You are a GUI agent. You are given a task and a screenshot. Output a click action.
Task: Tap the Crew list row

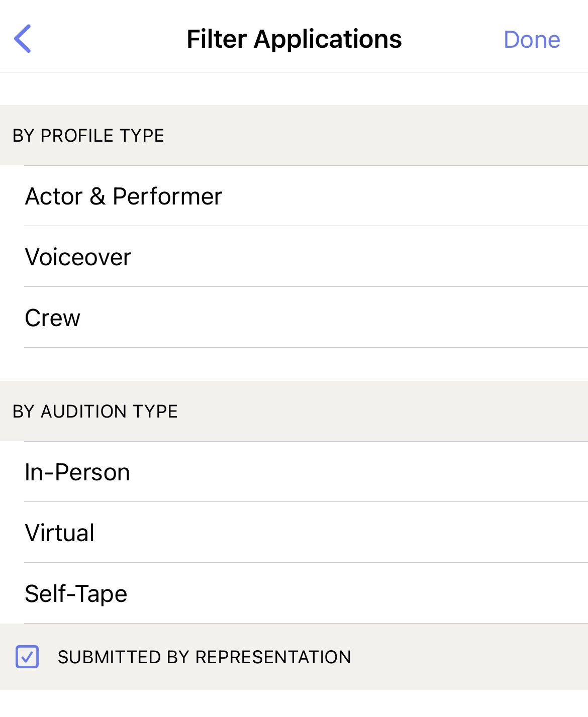294,318
